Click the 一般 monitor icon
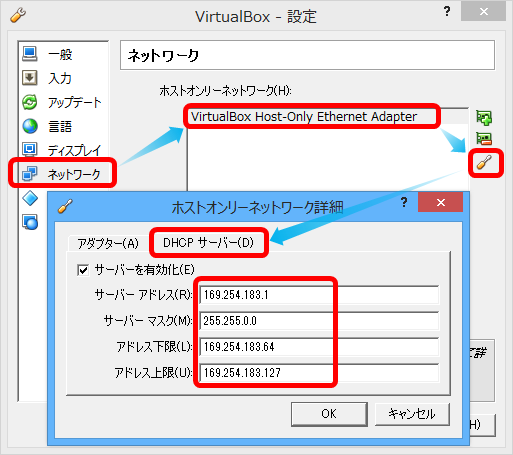This screenshot has width=513, height=455. (x=30, y=54)
